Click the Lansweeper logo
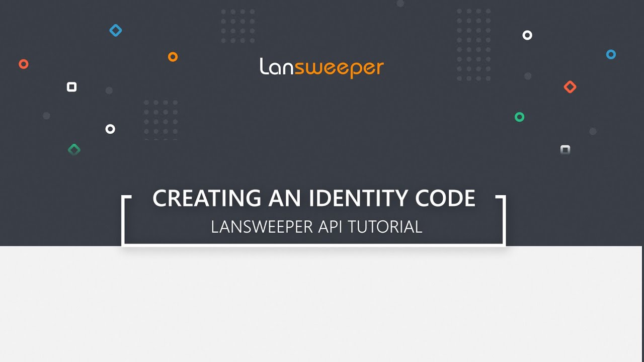This screenshot has height=362, width=644. click(322, 68)
